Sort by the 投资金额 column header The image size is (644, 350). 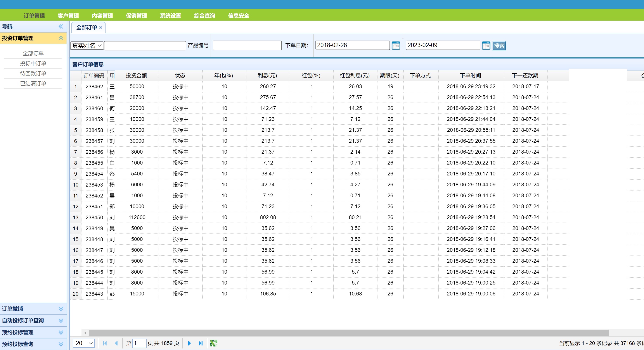click(137, 76)
